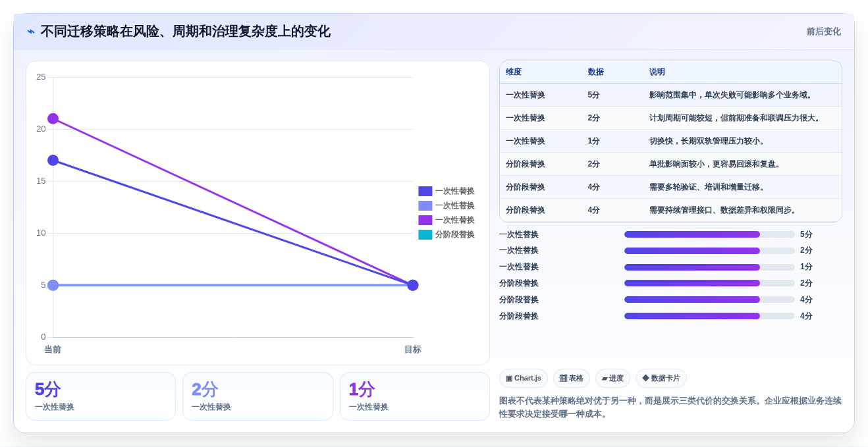Click the text 需要多轮验证、培训和增量迁移。
This screenshot has width=868, height=447.
tap(708, 187)
